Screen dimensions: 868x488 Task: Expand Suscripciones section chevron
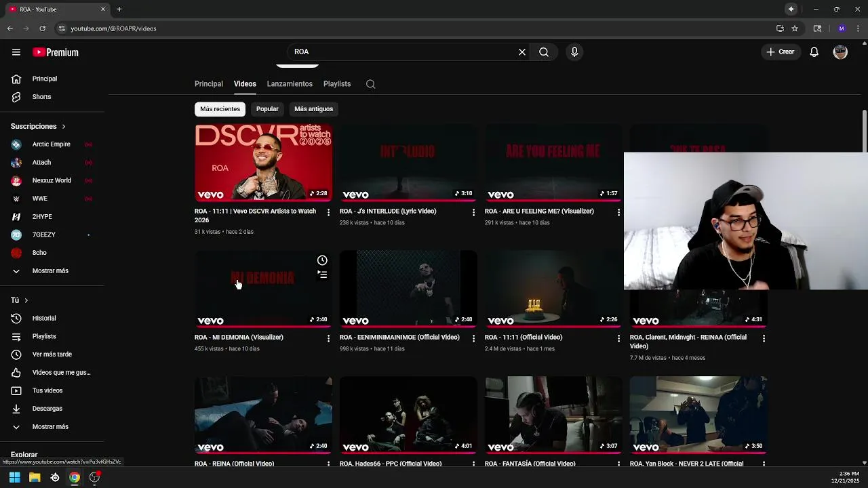(x=64, y=127)
